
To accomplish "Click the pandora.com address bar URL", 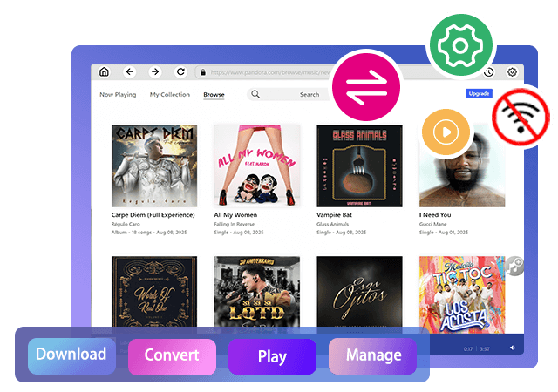I will coord(271,72).
